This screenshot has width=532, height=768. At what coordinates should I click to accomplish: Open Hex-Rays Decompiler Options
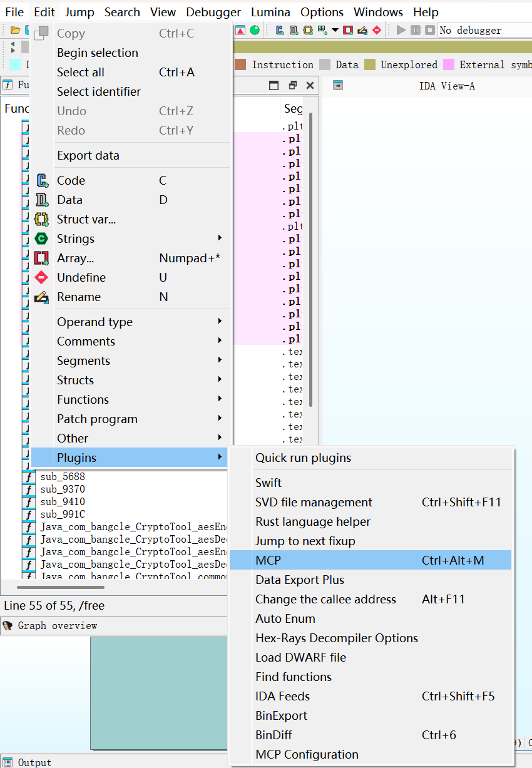[x=336, y=638]
